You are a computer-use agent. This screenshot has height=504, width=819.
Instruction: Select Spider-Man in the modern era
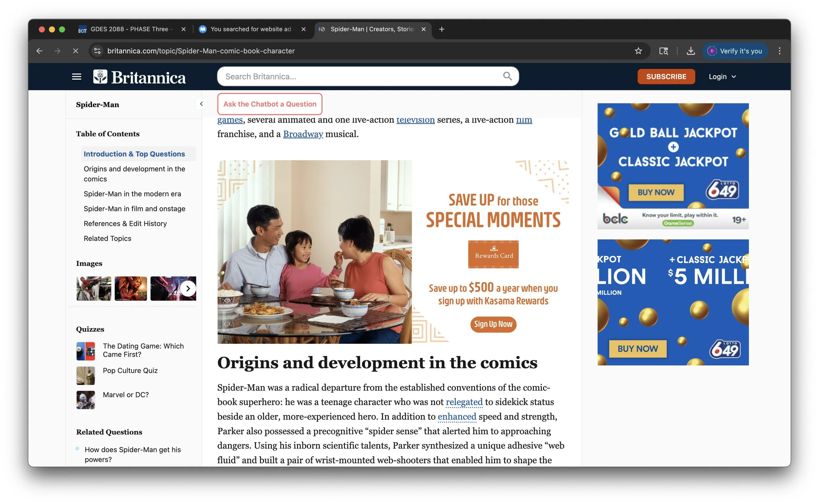[132, 194]
